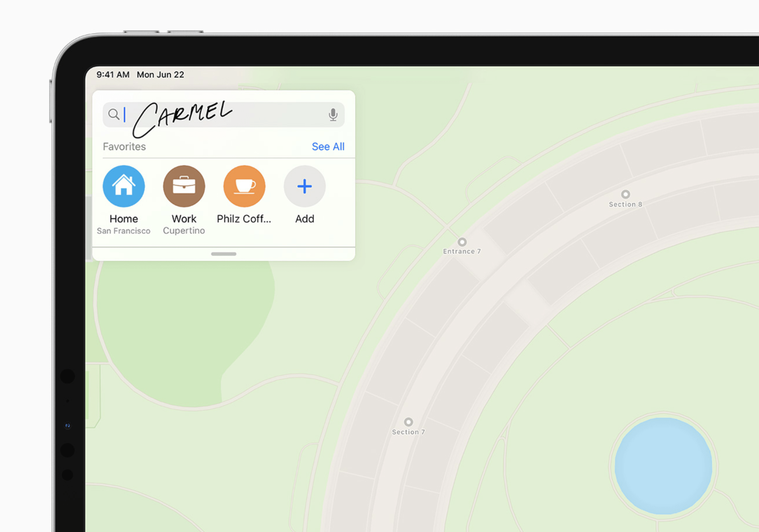The width and height of the screenshot is (759, 532).
Task: Tap the 9:41 AM status bar time
Action: [113, 75]
